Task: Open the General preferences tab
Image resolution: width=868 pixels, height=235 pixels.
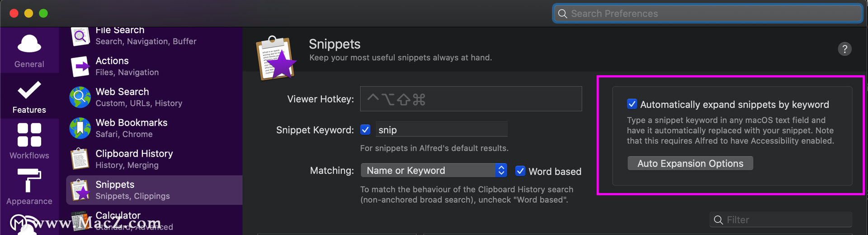Action: point(29,50)
